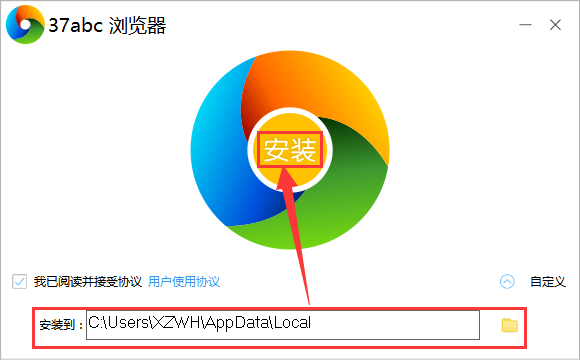Open the 用户使用协议 user agreement link
Viewport: 580px width, 360px height.
click(x=184, y=282)
